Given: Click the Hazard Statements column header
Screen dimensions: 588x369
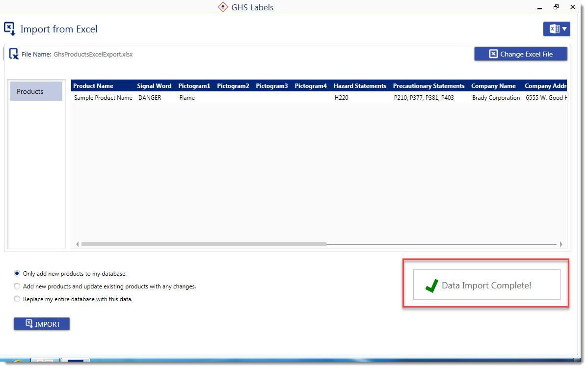Looking at the screenshot, I should coord(360,86).
